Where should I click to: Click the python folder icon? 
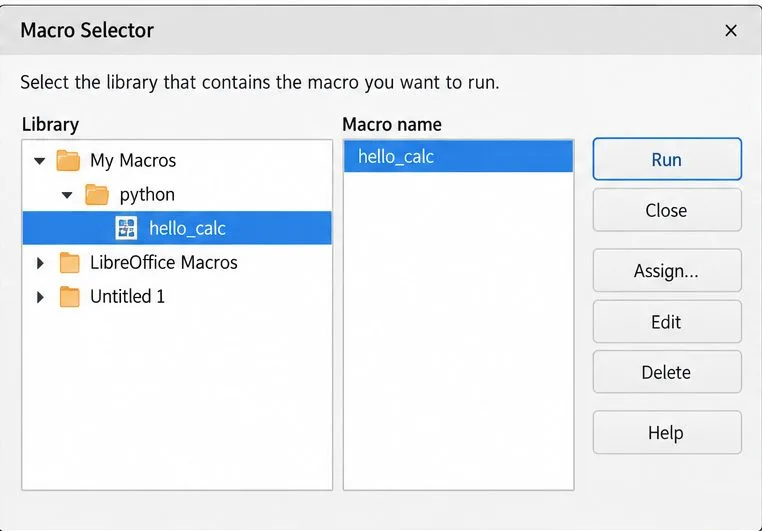click(97, 195)
